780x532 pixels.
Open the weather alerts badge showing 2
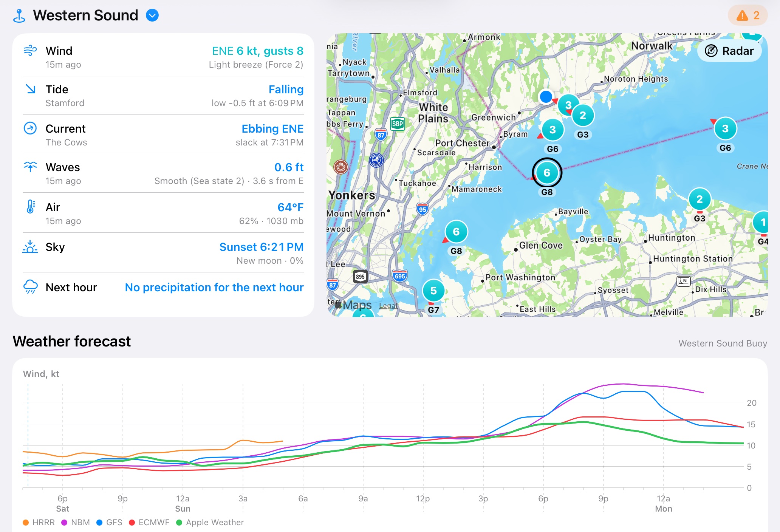click(x=747, y=15)
